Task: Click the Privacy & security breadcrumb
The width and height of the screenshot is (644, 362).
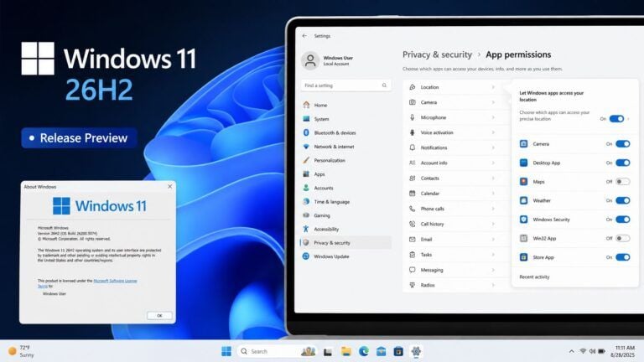Action: click(437, 54)
